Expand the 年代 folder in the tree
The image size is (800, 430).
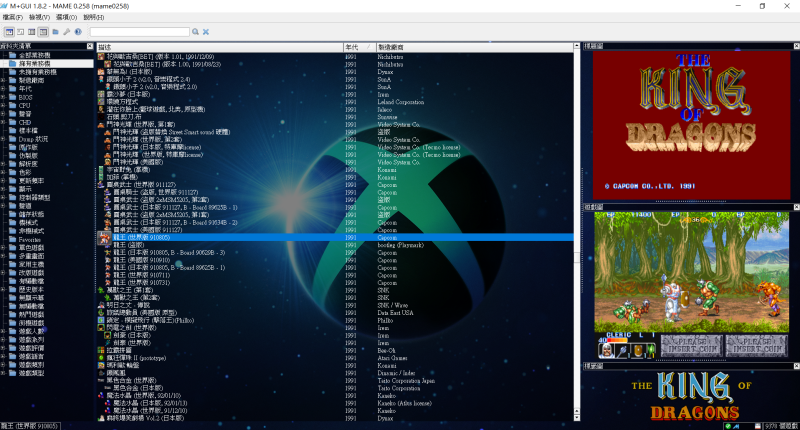pyautogui.click(x=3, y=89)
